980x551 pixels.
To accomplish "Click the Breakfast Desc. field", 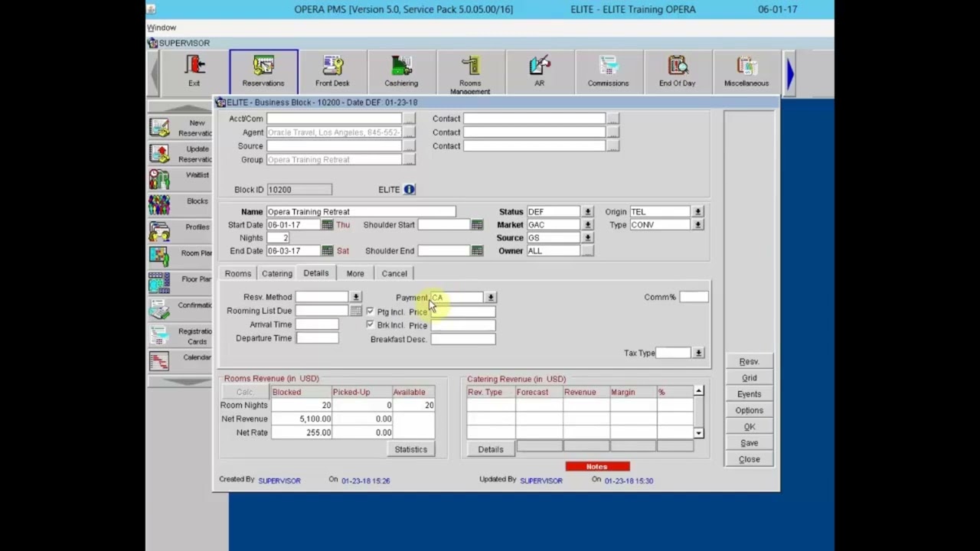I will (x=463, y=339).
